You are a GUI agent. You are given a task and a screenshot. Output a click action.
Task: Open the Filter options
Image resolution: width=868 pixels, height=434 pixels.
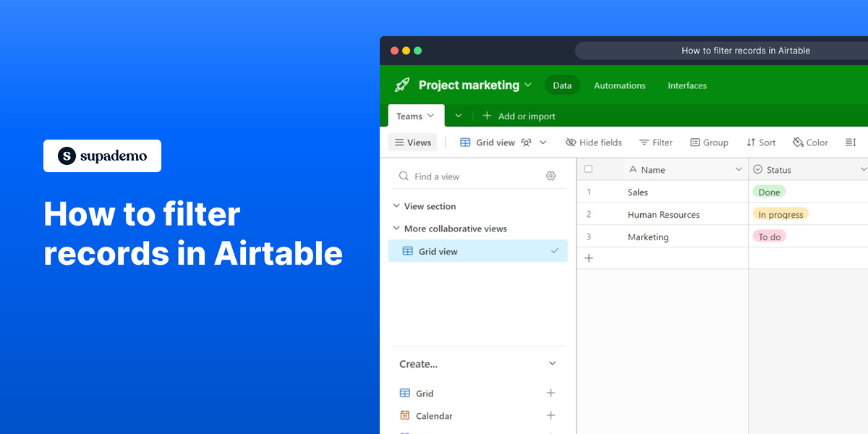655,142
